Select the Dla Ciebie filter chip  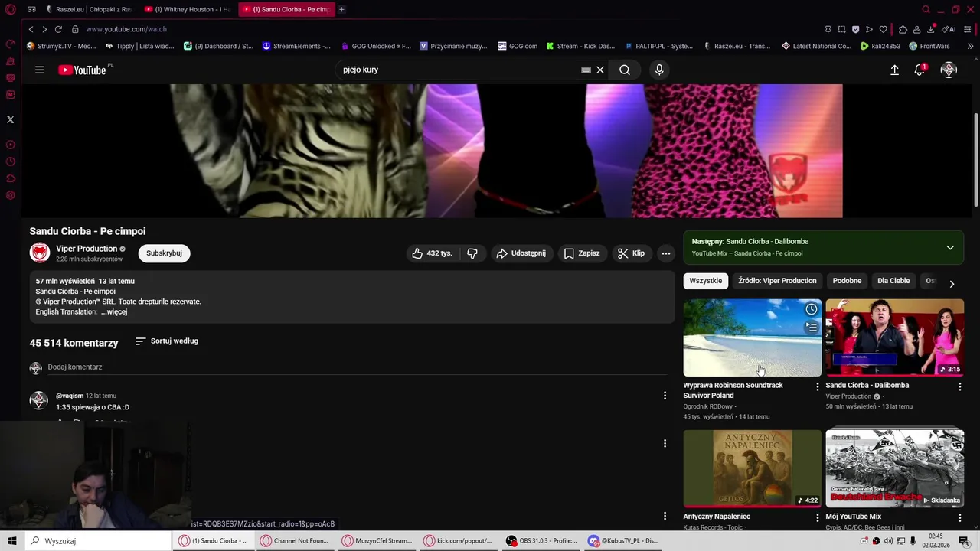(893, 281)
